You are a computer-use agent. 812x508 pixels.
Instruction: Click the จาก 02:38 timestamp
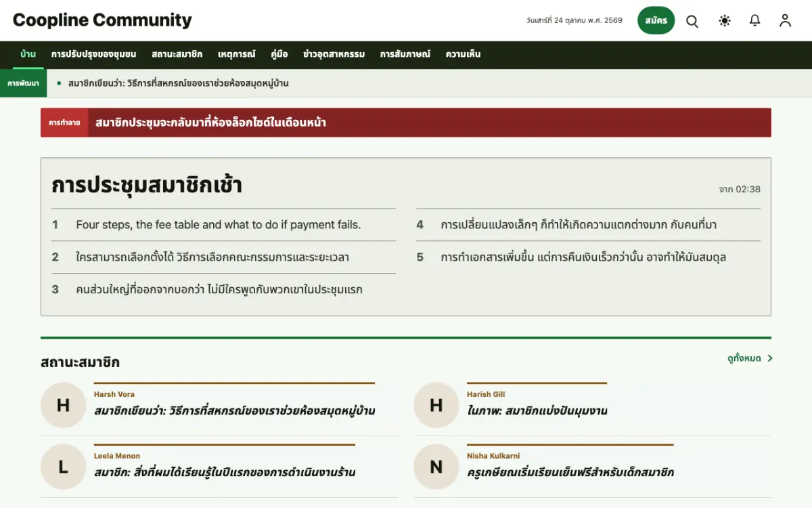click(740, 190)
